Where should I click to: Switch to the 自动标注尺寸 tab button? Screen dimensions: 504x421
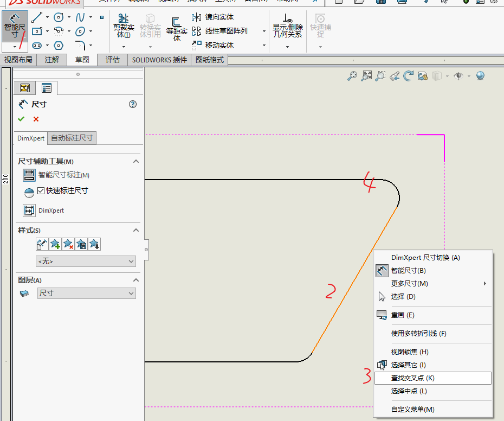click(72, 138)
